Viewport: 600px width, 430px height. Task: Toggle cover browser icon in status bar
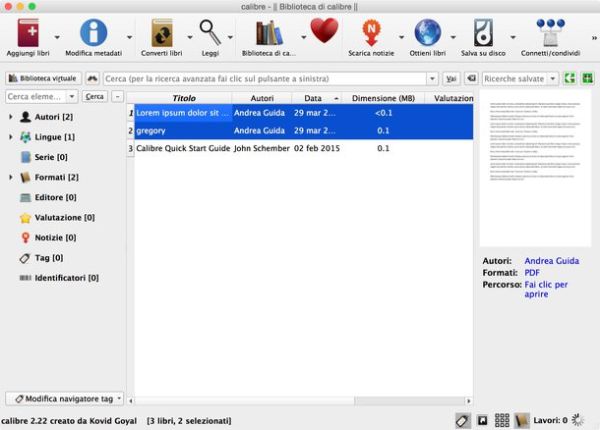click(x=483, y=421)
